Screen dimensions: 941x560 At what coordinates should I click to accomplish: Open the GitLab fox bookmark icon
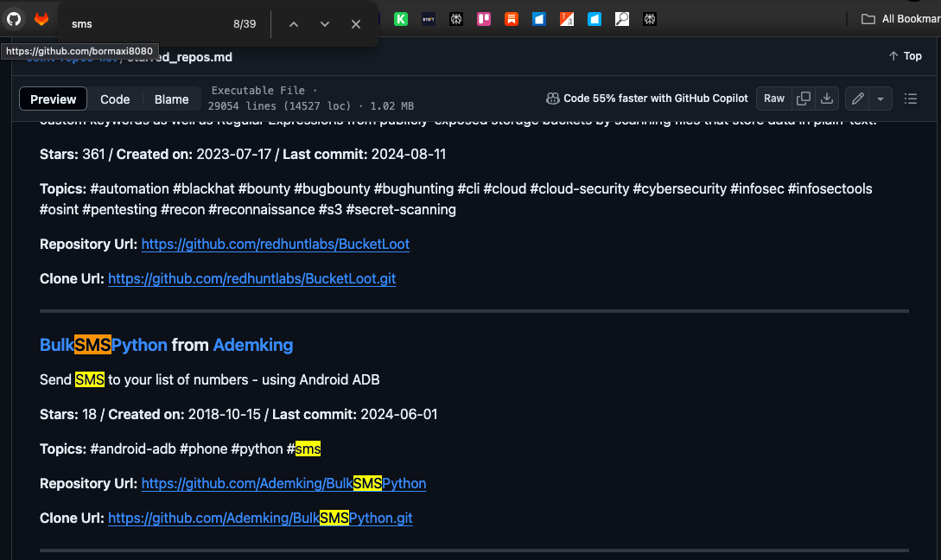[41, 19]
